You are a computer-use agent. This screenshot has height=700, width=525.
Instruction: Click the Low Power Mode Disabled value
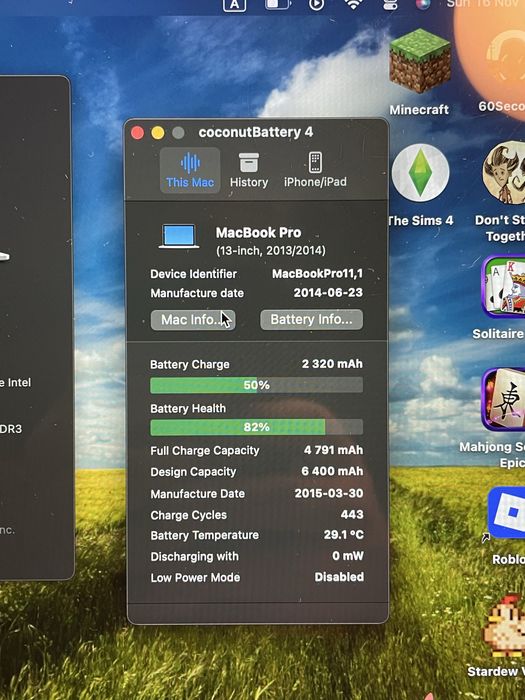pyautogui.click(x=339, y=577)
